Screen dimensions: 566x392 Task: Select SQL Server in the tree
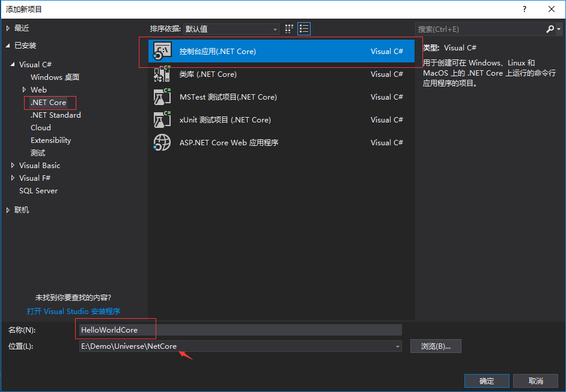click(38, 191)
